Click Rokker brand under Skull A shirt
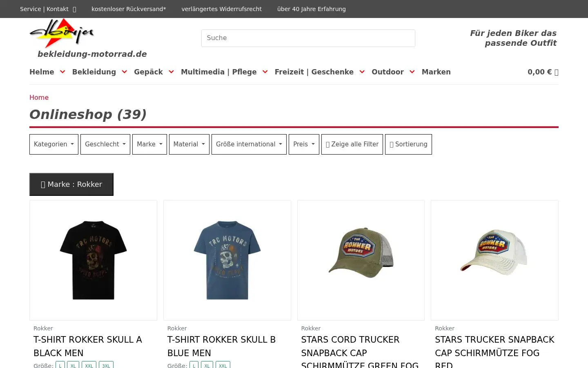This screenshot has height=368, width=588. (x=43, y=328)
